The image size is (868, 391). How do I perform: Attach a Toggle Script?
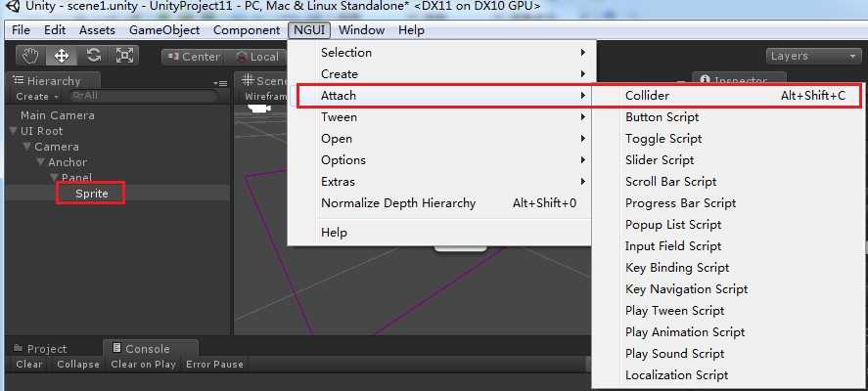click(728, 139)
